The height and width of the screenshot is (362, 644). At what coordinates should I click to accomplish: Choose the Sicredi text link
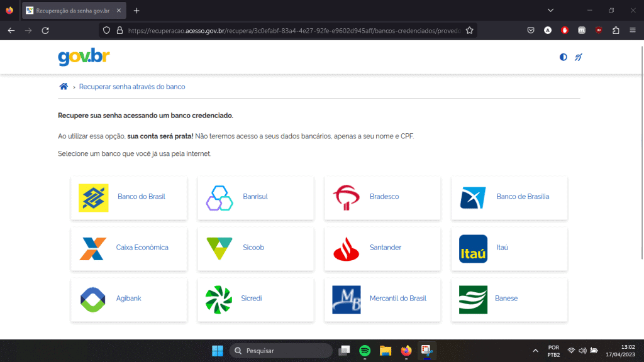pyautogui.click(x=252, y=299)
